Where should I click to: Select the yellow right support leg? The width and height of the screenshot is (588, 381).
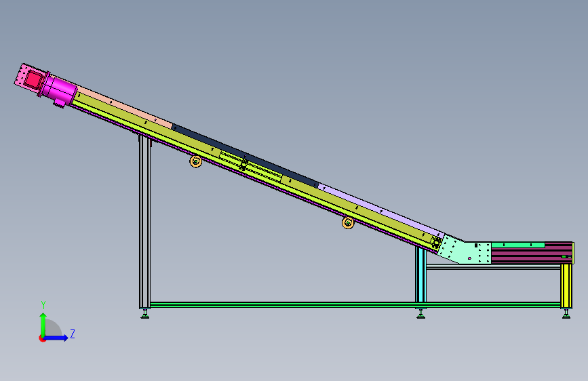566,286
